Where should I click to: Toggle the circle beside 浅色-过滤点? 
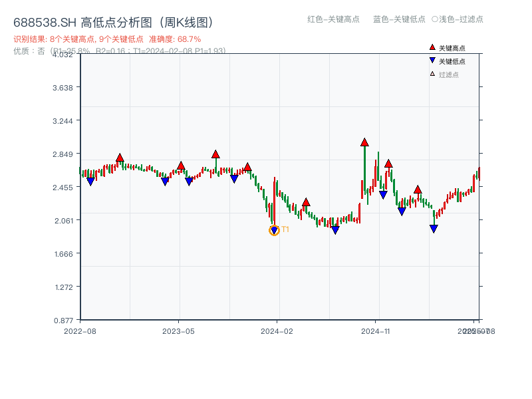(434, 19)
